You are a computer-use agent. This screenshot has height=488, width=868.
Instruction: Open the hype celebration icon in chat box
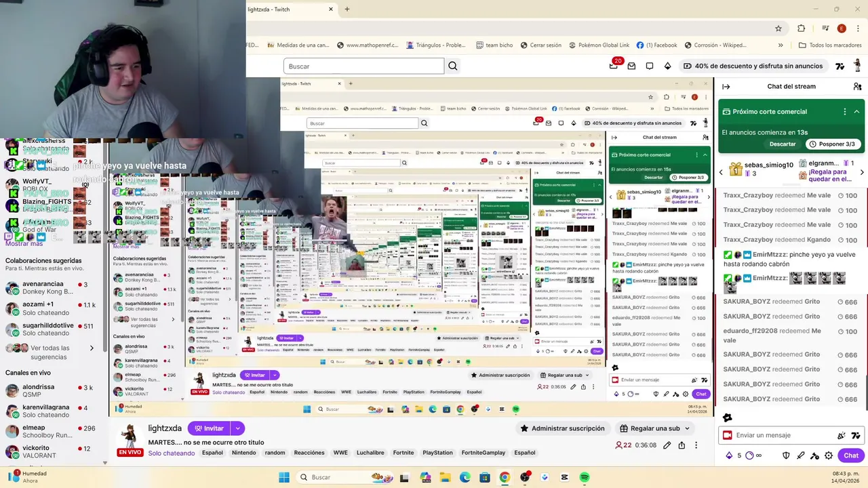842,436
